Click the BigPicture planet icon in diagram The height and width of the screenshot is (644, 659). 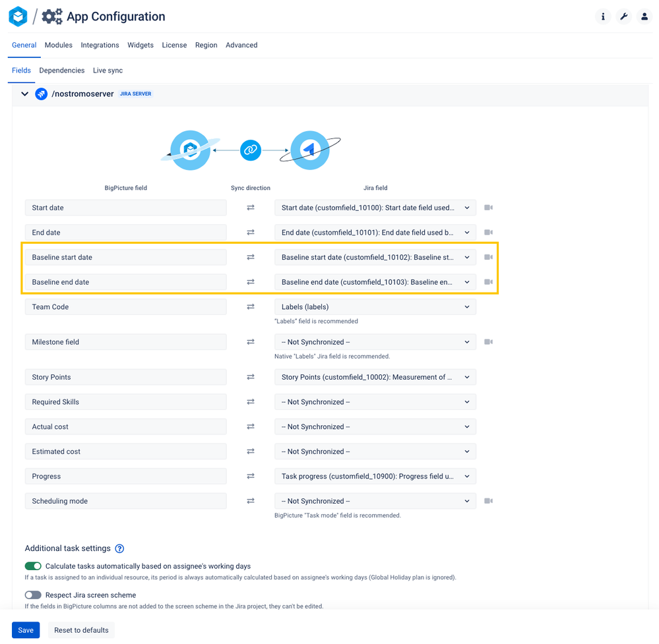[191, 150]
